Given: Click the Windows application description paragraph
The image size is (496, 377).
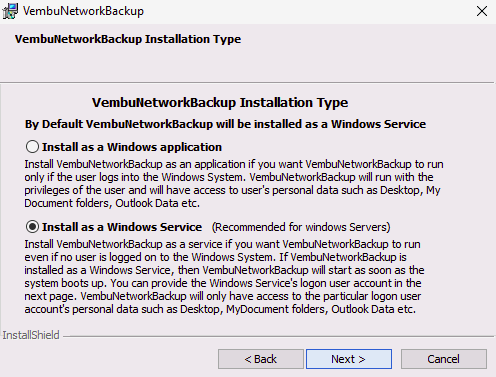Looking at the screenshot, I should click(x=234, y=184).
